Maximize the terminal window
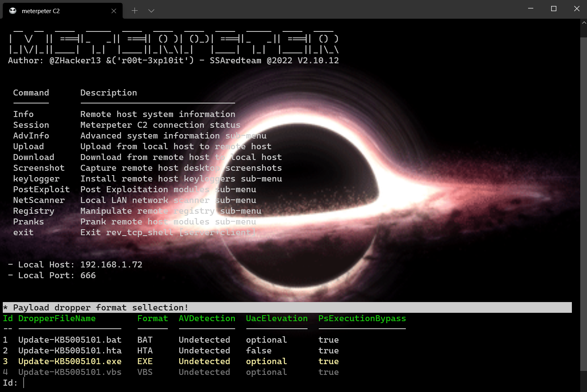This screenshot has width=587, height=392. (x=554, y=8)
